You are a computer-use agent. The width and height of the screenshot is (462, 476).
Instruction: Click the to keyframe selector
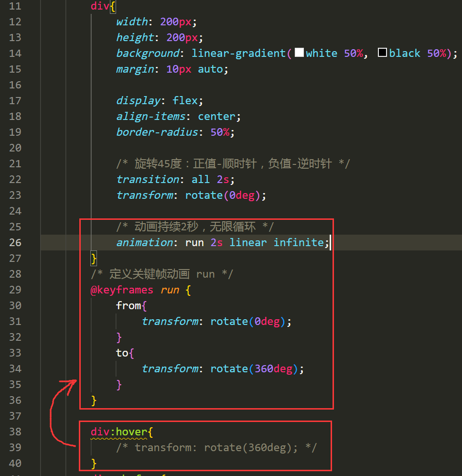point(122,353)
